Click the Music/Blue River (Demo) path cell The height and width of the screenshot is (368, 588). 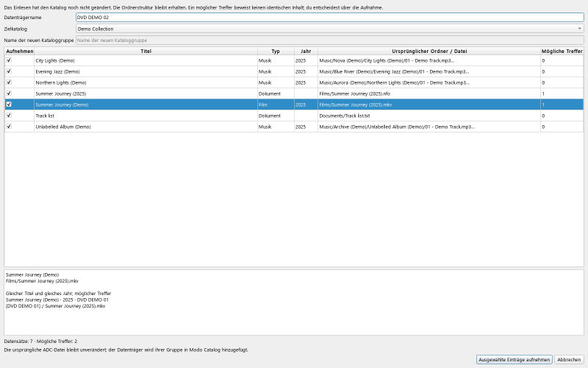point(429,71)
